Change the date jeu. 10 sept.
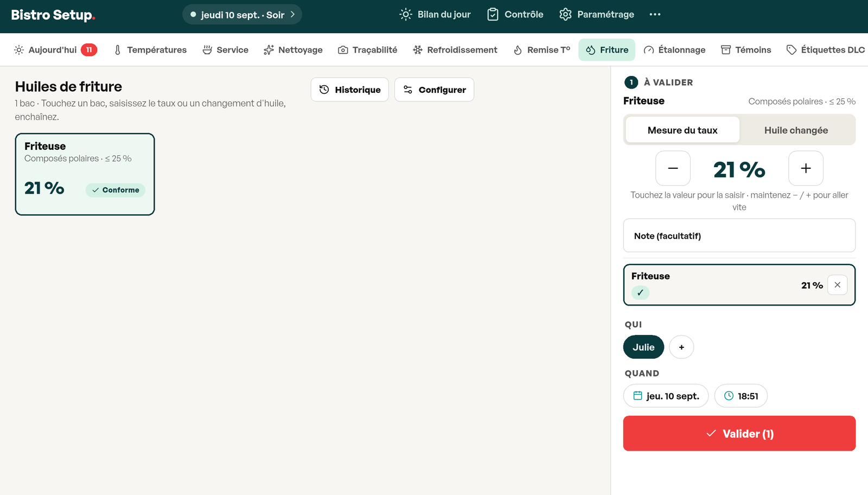Viewport: 868px width, 495px height. click(666, 396)
